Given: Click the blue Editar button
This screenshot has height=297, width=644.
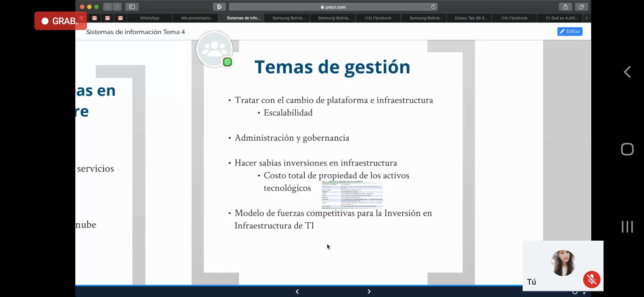Looking at the screenshot, I should pyautogui.click(x=570, y=31).
